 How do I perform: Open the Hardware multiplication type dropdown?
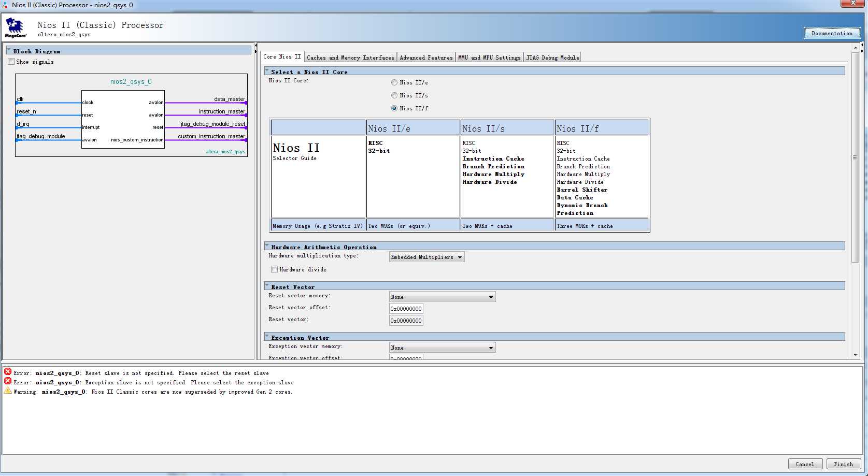(x=427, y=257)
